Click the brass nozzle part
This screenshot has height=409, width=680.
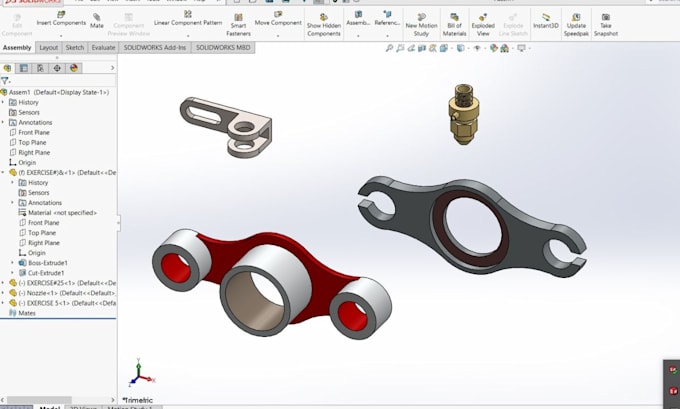click(x=464, y=114)
